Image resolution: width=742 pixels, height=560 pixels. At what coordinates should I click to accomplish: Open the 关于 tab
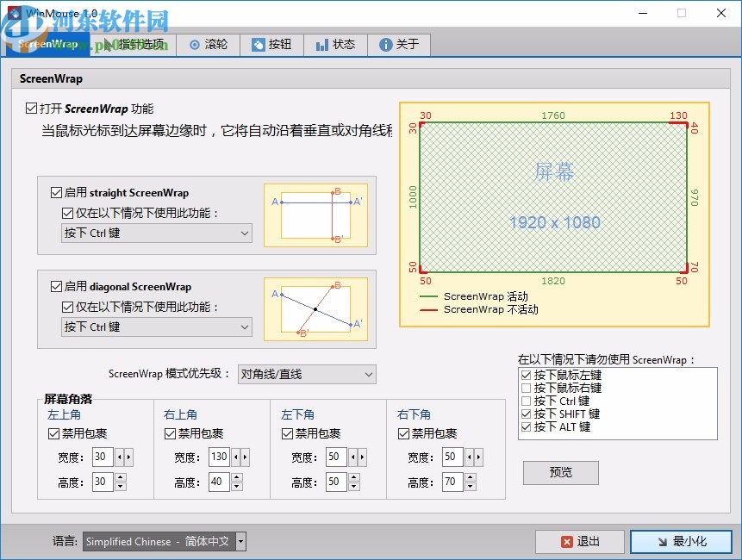click(399, 45)
